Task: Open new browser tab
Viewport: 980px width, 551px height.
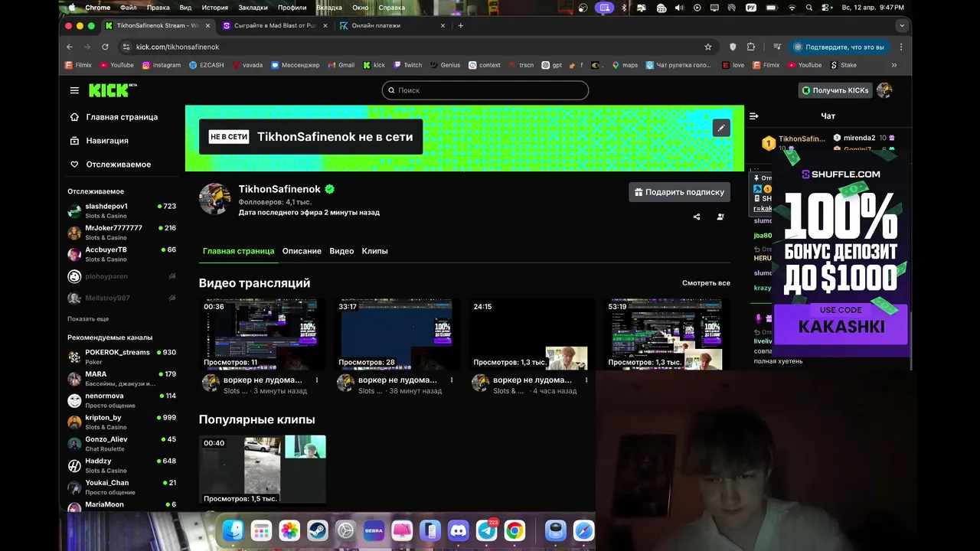Action: point(460,25)
